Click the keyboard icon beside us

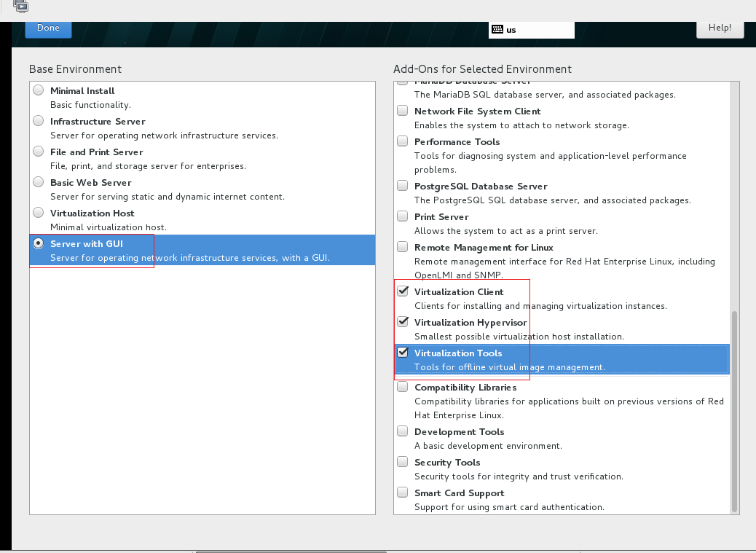pyautogui.click(x=497, y=29)
